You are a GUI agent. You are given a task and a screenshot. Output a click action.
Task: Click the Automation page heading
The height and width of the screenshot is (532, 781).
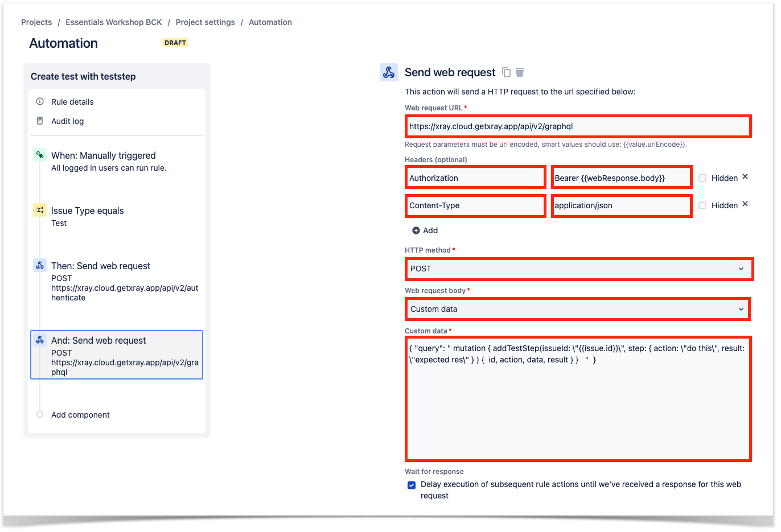pos(63,43)
